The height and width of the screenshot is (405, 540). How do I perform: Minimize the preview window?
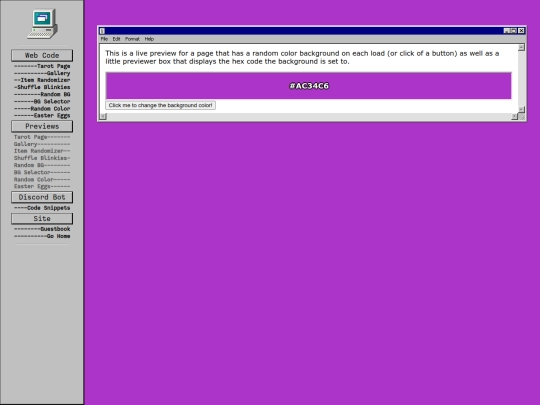507,31
